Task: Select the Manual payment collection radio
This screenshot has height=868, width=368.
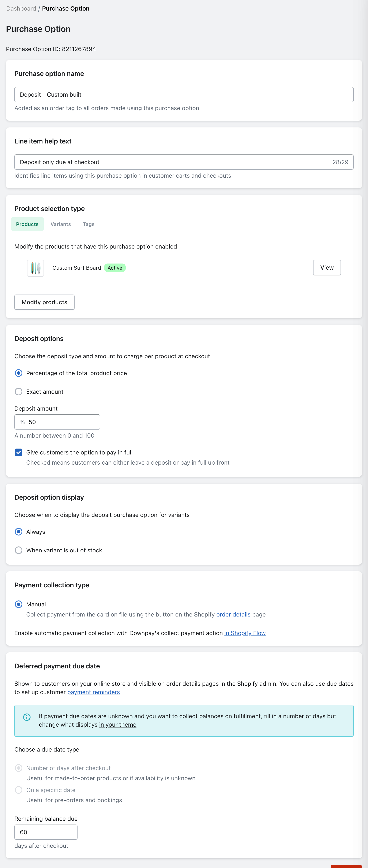Action: [x=19, y=604]
